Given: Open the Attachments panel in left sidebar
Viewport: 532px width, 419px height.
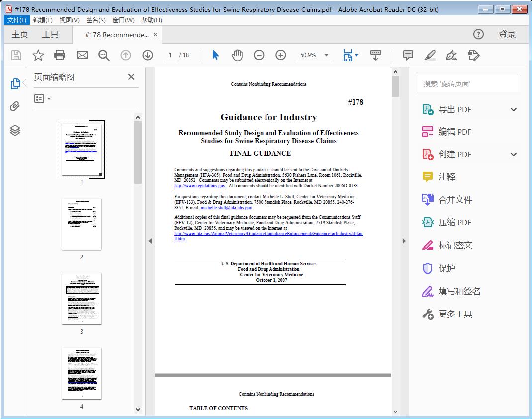Looking at the screenshot, I should (x=15, y=106).
